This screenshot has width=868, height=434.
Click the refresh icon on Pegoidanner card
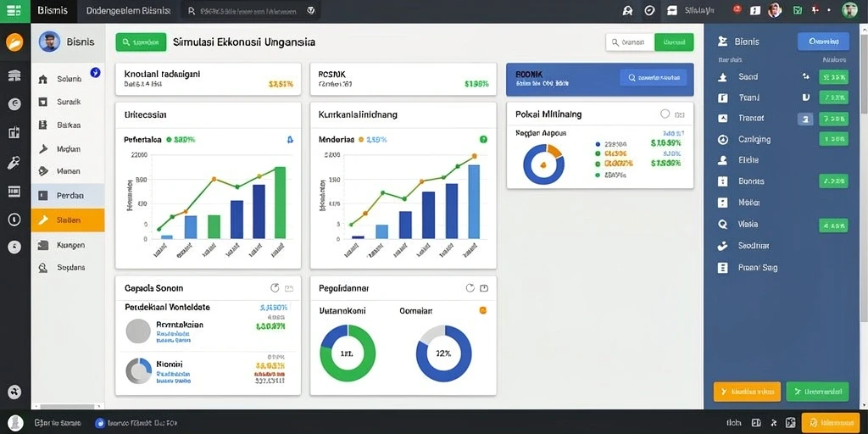tap(470, 288)
